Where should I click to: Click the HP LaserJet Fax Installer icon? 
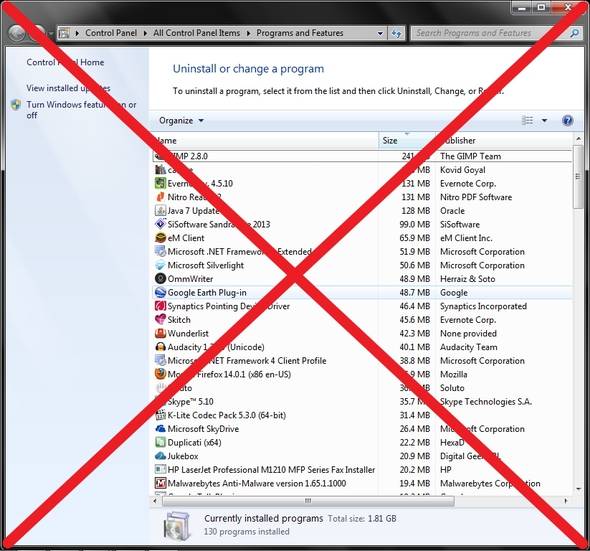[160, 469]
